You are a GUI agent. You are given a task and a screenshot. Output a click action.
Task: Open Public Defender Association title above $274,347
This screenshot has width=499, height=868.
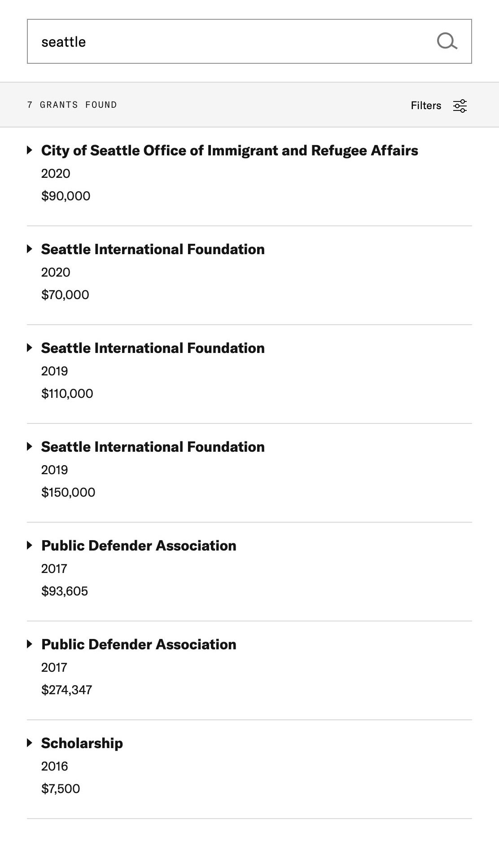pyautogui.click(x=139, y=644)
